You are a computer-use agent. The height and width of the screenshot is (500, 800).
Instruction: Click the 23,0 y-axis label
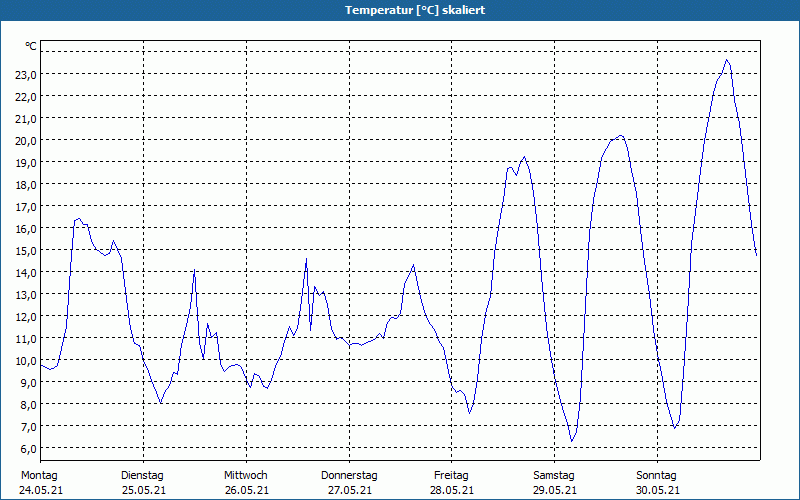[x=25, y=74]
